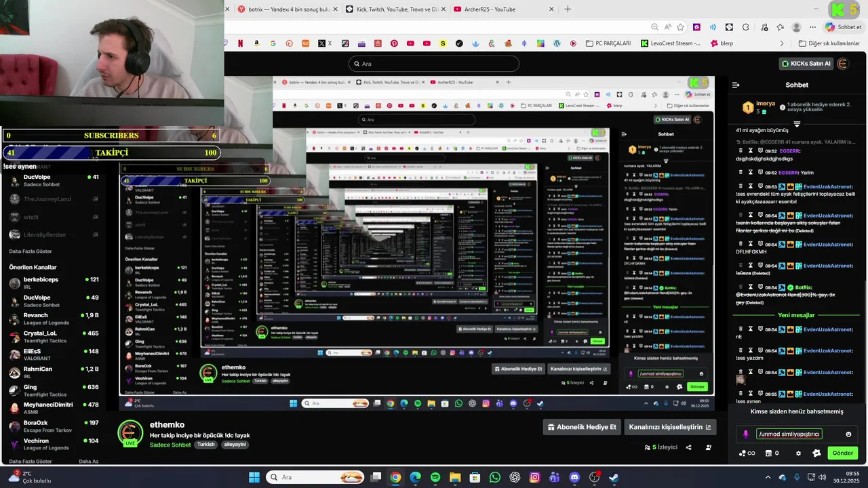Click EvdenUzakAstronot username on the !ses yazdım message
Image resolution: width=868 pixels, height=488 pixels.
[x=828, y=351]
